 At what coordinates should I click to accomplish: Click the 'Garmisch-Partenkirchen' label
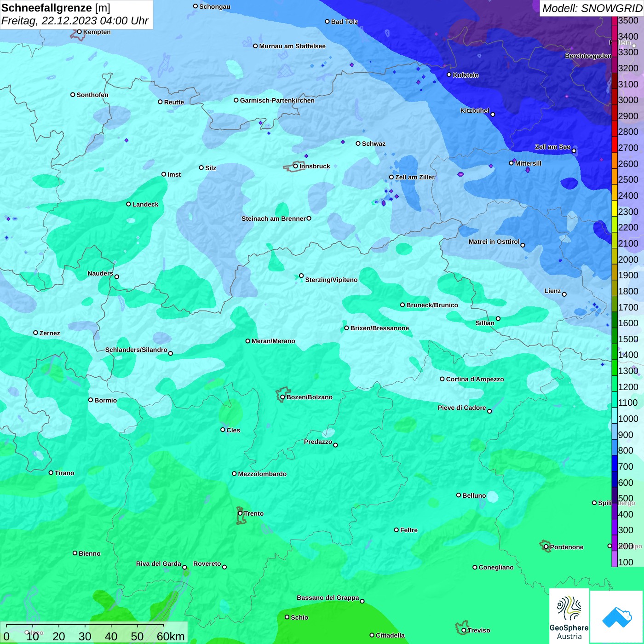[277, 100]
